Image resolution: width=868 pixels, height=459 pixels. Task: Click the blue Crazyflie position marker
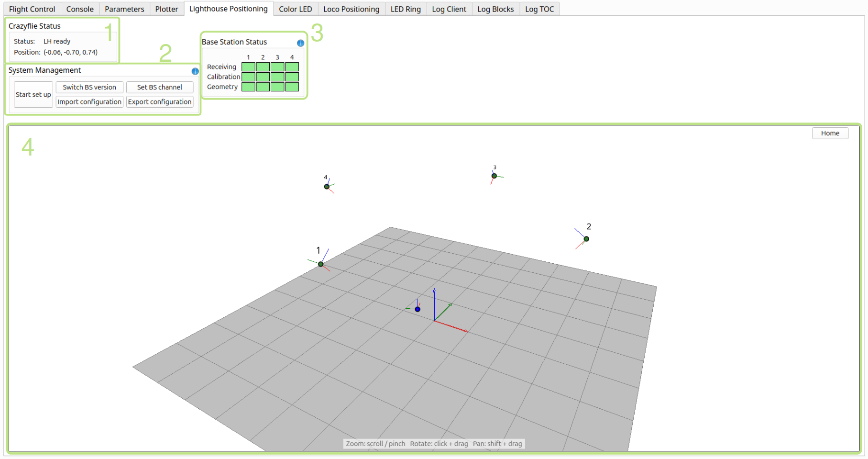point(418,309)
